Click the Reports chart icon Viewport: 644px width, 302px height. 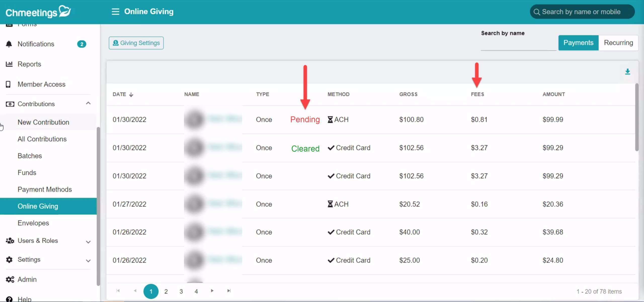point(9,64)
